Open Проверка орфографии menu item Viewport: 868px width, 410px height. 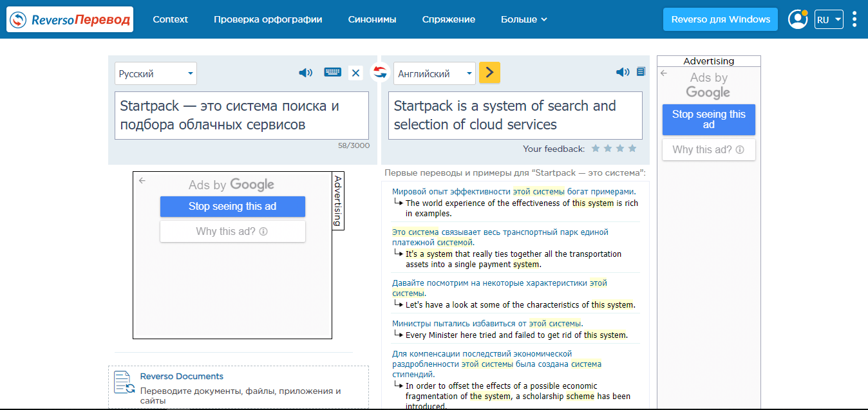[268, 19]
